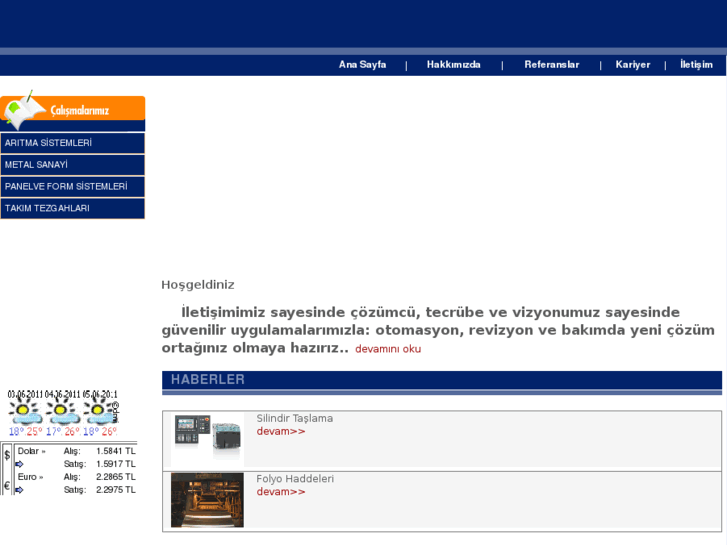Click the dollar sign currency icon
The image size is (727, 545).
[7, 455]
